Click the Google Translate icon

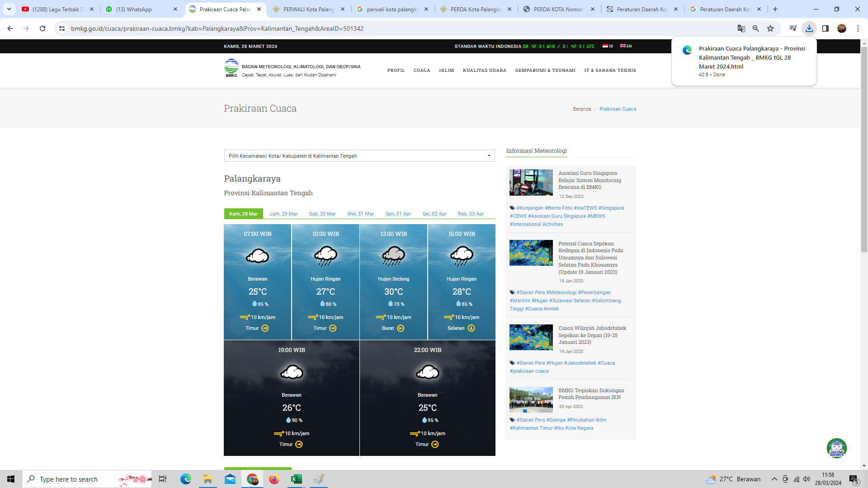741,28
